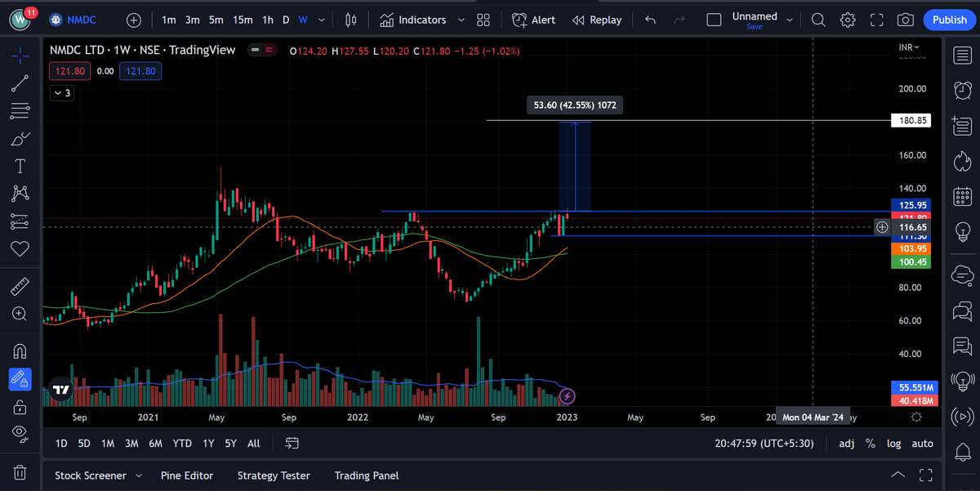
Task: Toggle log scale mode
Action: (x=894, y=443)
